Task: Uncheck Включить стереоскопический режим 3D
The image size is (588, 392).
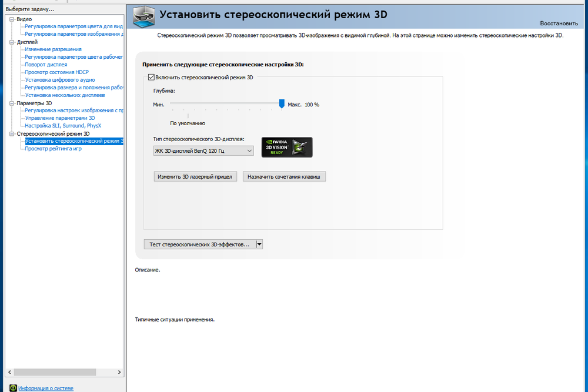Action: point(151,77)
